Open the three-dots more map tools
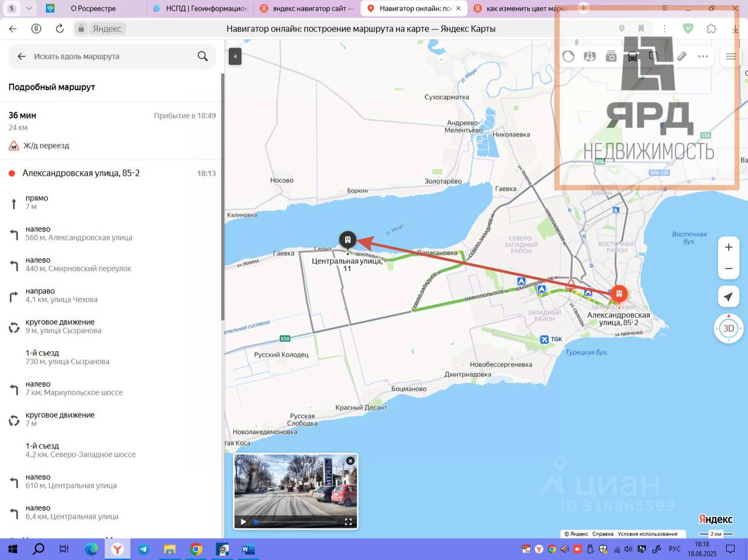The image size is (748, 560). coord(703,56)
